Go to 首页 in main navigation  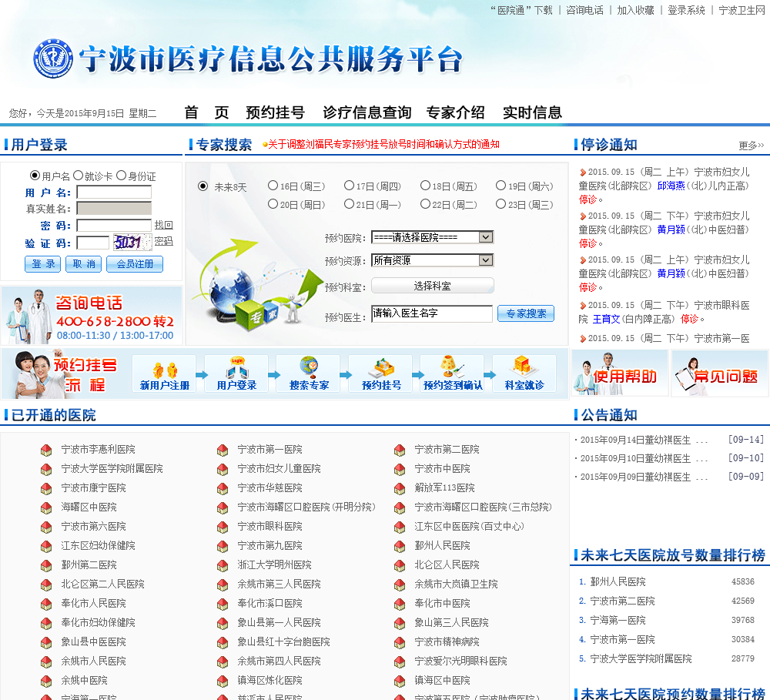click(x=206, y=112)
